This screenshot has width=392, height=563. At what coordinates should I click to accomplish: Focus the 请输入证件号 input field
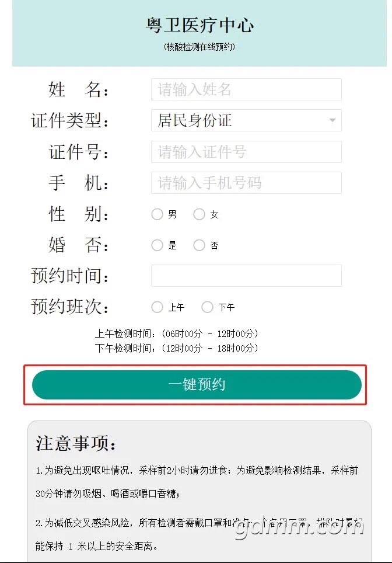(246, 151)
